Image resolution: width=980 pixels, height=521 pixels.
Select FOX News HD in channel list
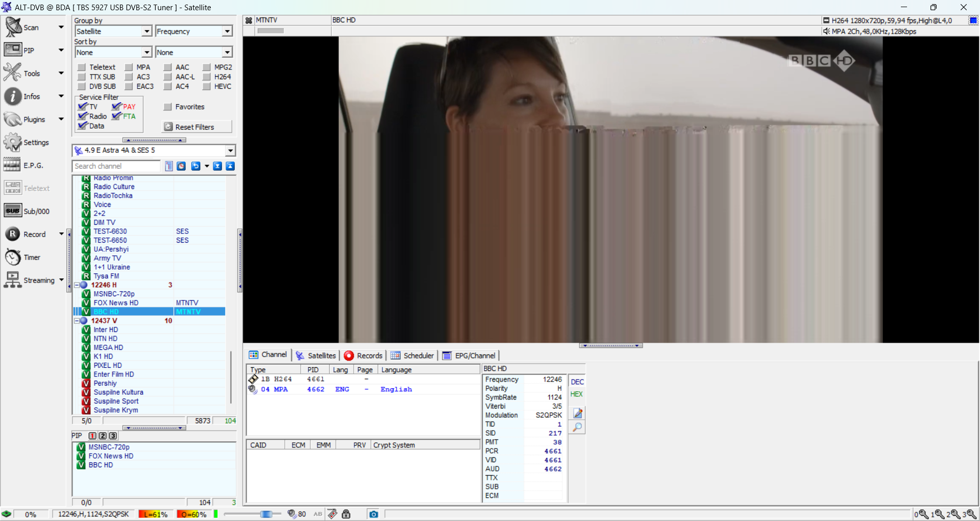116,303
